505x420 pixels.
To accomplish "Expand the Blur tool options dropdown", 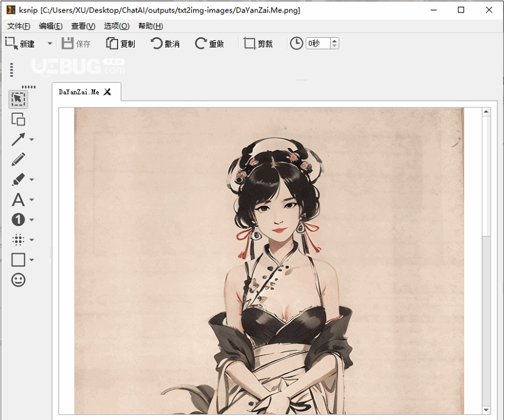I will 31,240.
